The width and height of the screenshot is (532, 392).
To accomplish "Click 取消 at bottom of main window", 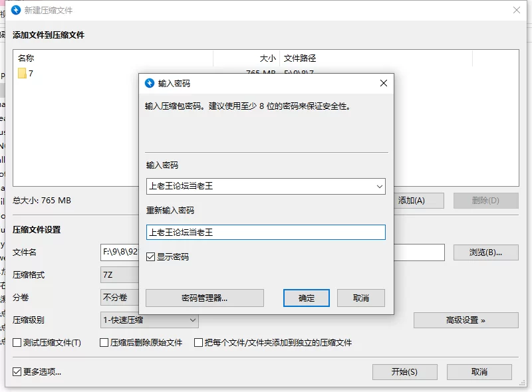I will (x=479, y=372).
